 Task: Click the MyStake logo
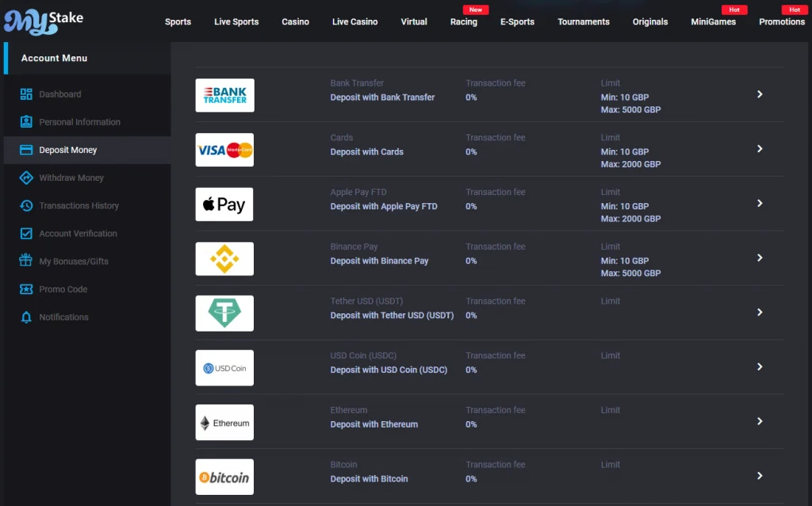[44, 21]
